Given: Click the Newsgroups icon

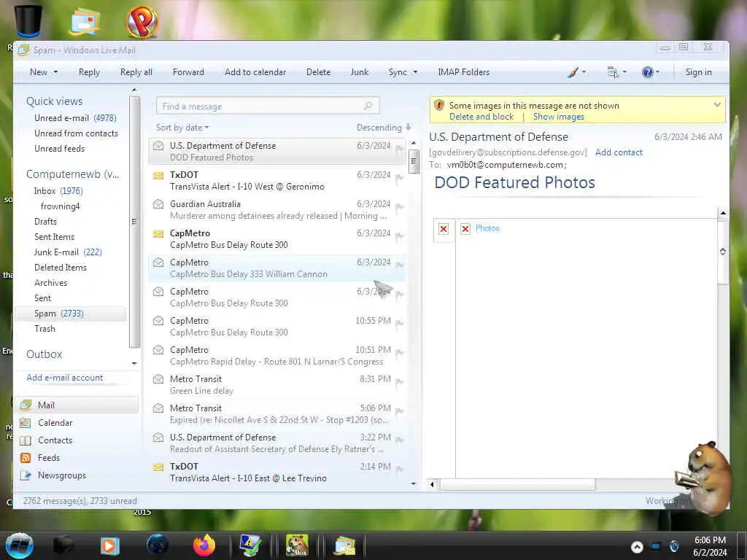Looking at the screenshot, I should point(26,475).
